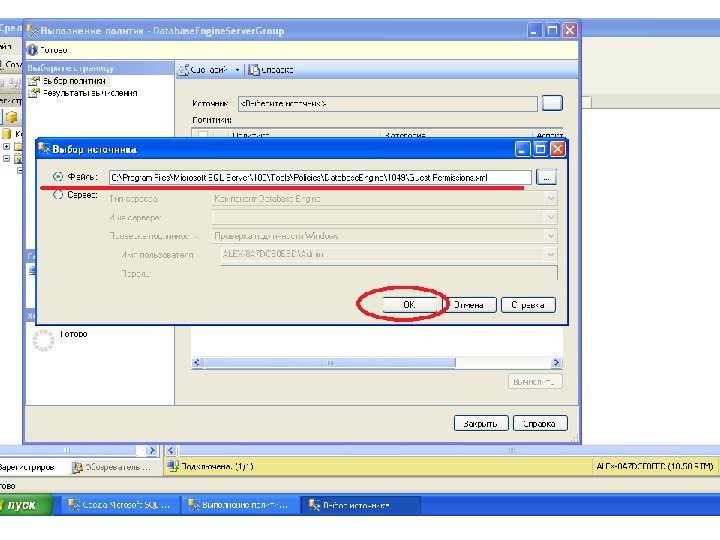
Task: Click right arrow of policies list scrollbar
Action: click(x=557, y=363)
